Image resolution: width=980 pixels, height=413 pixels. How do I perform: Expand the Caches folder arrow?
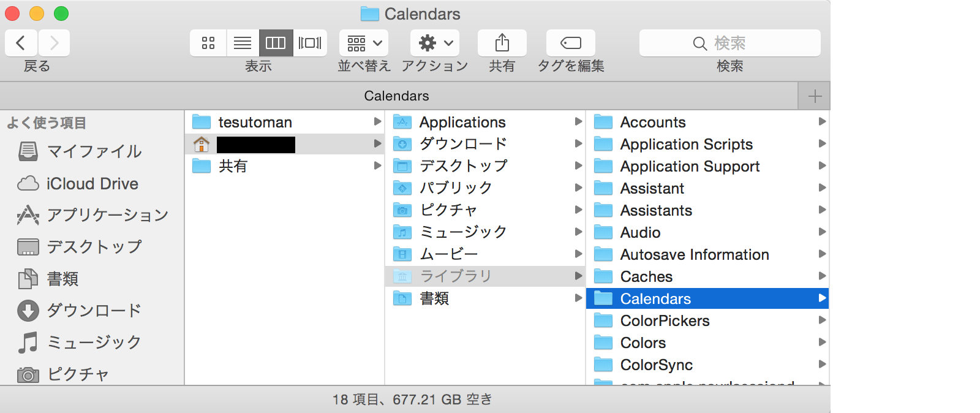pyautogui.click(x=822, y=276)
